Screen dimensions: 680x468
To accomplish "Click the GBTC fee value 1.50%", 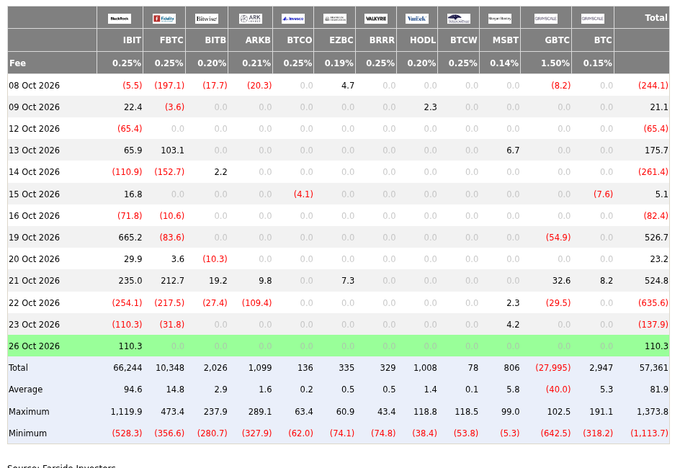I will tap(555, 63).
